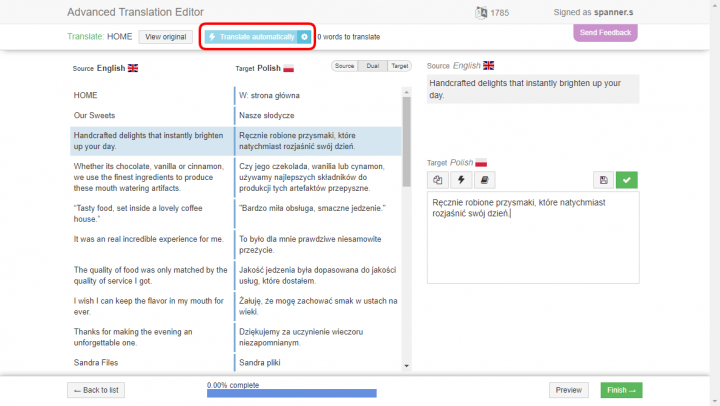Select the "Czy jego czekolada" translation

coord(318,177)
